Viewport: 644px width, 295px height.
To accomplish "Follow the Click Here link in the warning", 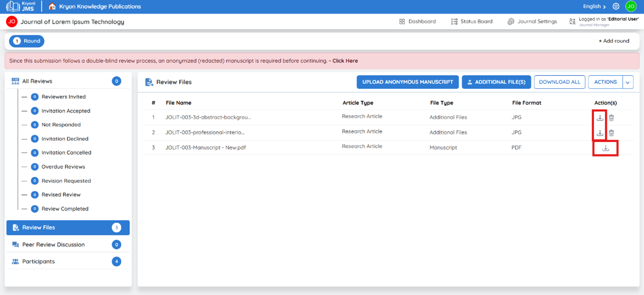I will coord(345,61).
